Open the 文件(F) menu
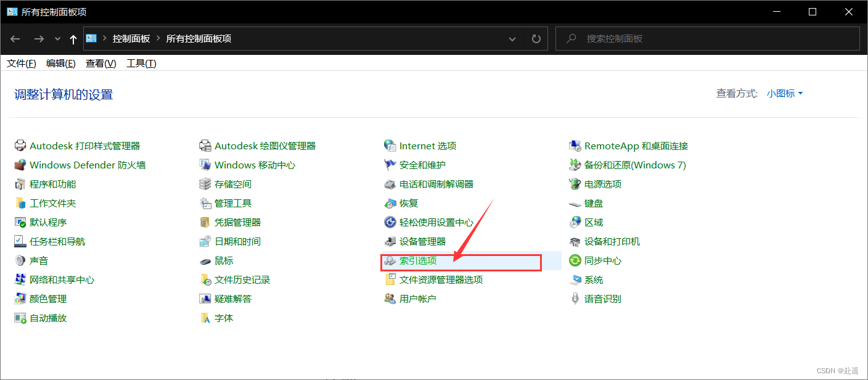Viewport: 868px width, 380px height. pos(22,64)
